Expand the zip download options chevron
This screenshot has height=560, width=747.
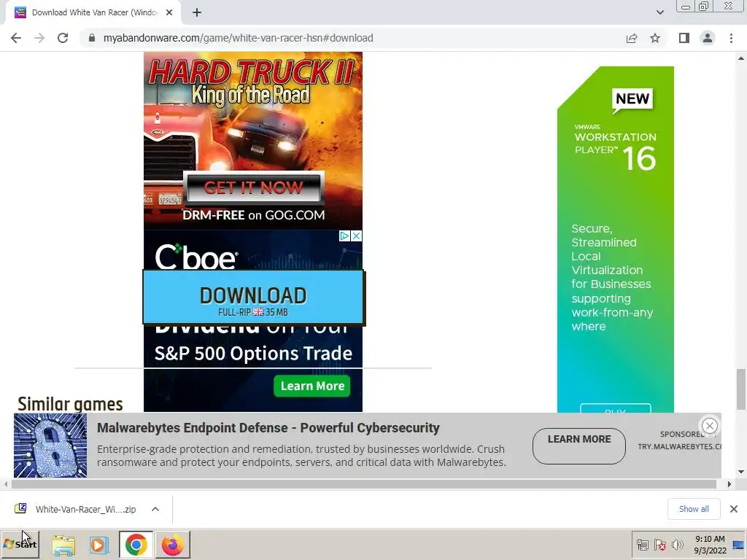[155, 509]
